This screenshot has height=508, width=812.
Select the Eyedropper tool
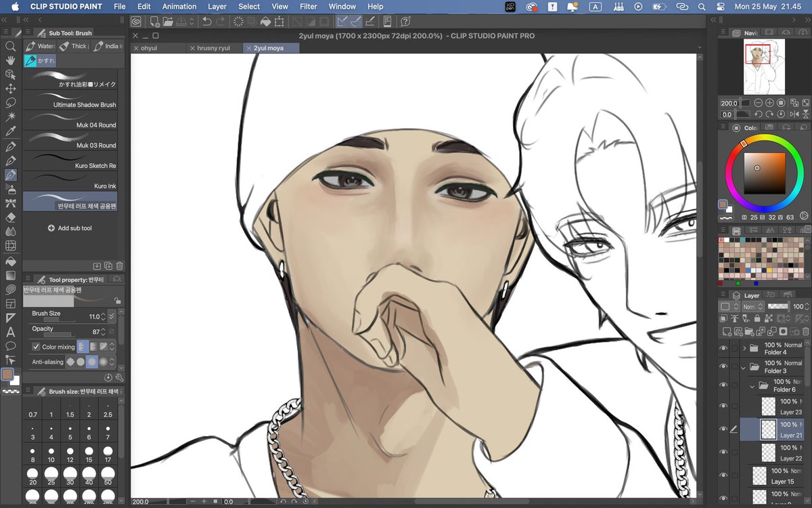click(x=10, y=131)
